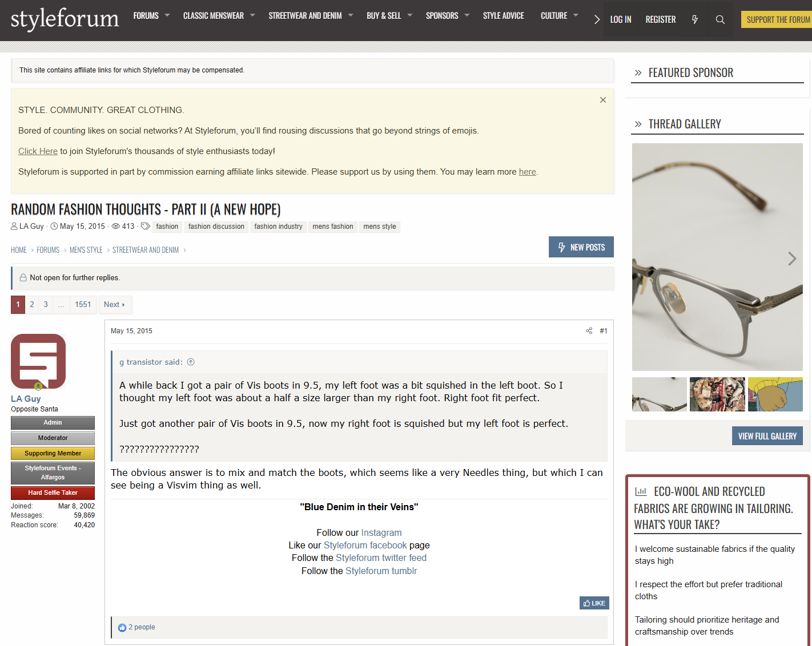Image resolution: width=812 pixels, height=646 pixels.
Task: Expand Buy & Sell dropdown arrow
Action: click(409, 15)
